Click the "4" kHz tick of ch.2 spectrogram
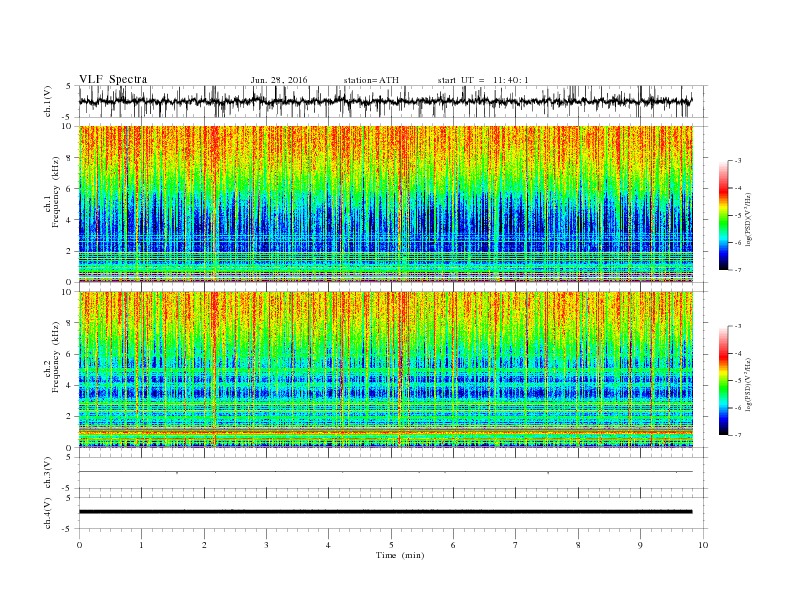This screenshot has height=612, width=792. coord(70,385)
